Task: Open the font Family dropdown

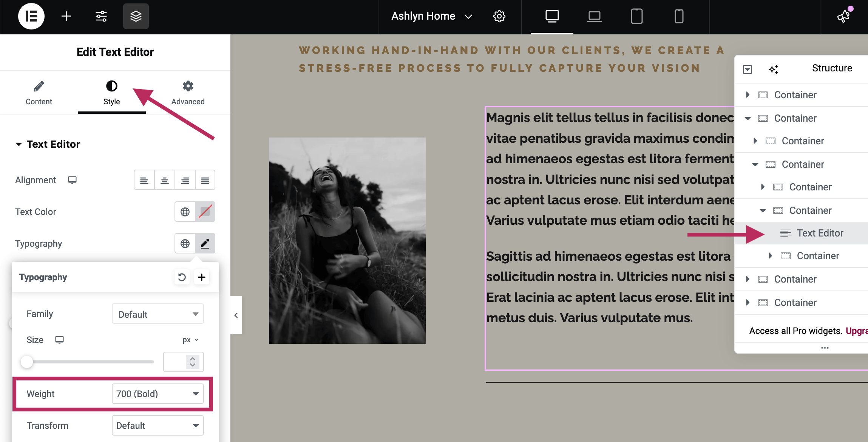Action: pyautogui.click(x=158, y=314)
